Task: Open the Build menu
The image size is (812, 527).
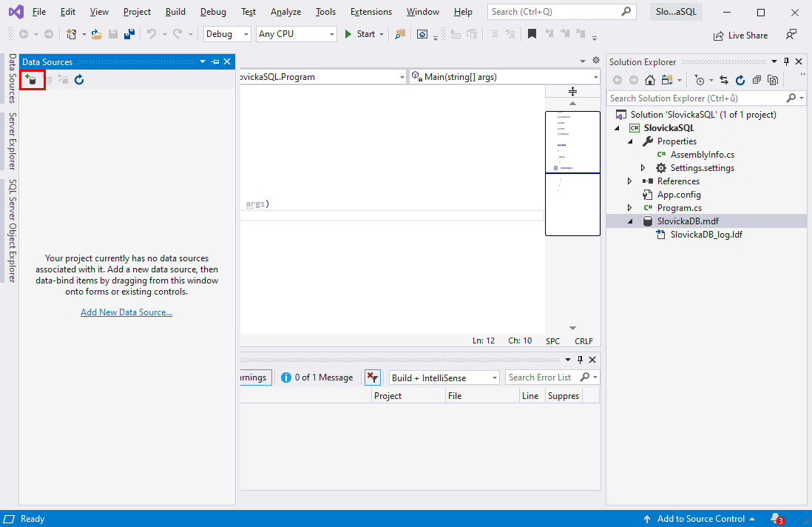Action: pos(175,11)
